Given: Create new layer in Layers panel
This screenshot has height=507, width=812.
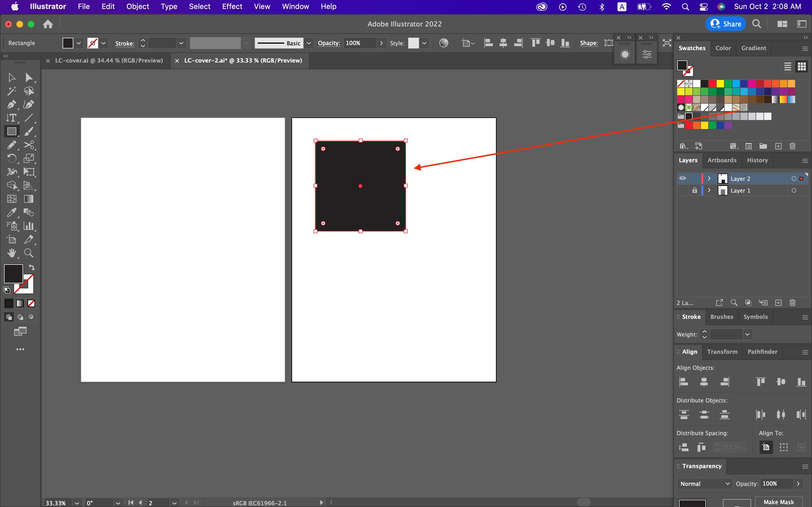Looking at the screenshot, I should coord(778,303).
